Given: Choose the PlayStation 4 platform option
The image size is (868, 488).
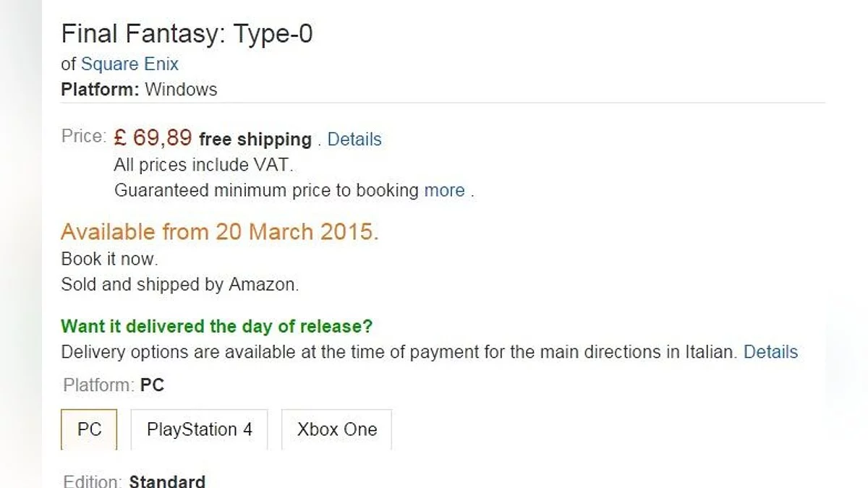Looking at the screenshot, I should (x=199, y=429).
